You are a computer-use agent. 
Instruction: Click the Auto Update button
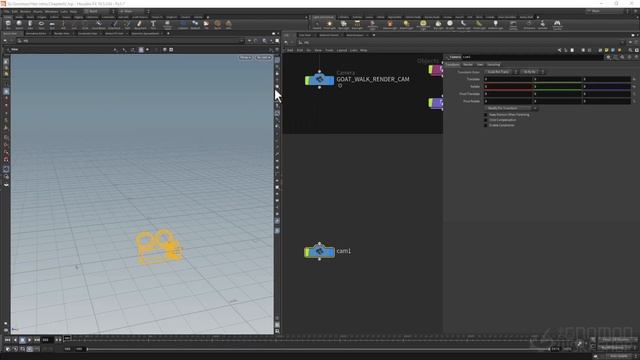coord(619,356)
